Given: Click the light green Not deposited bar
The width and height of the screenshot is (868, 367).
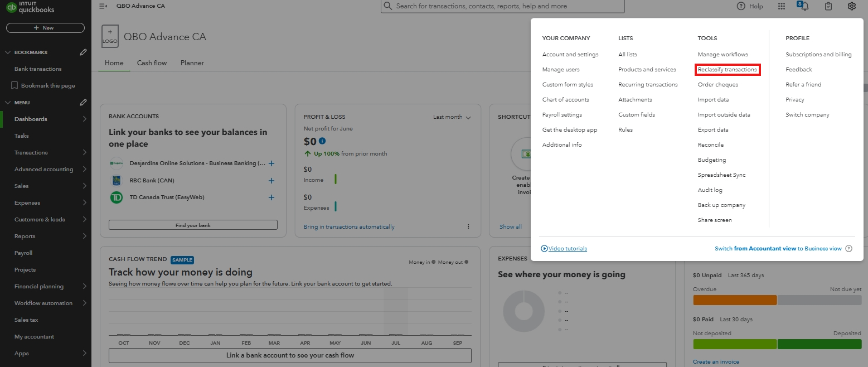Looking at the screenshot, I should (x=735, y=344).
